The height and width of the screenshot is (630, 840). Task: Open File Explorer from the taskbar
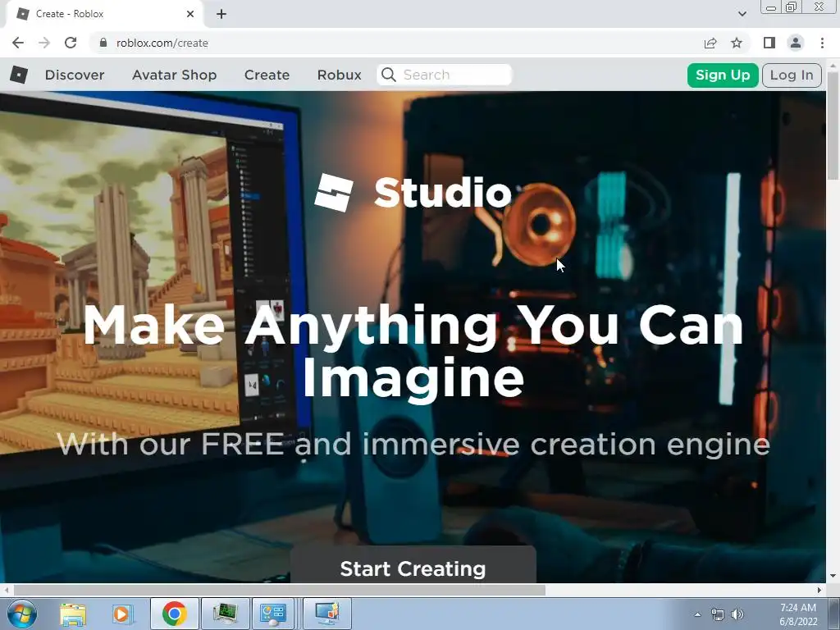(x=73, y=614)
